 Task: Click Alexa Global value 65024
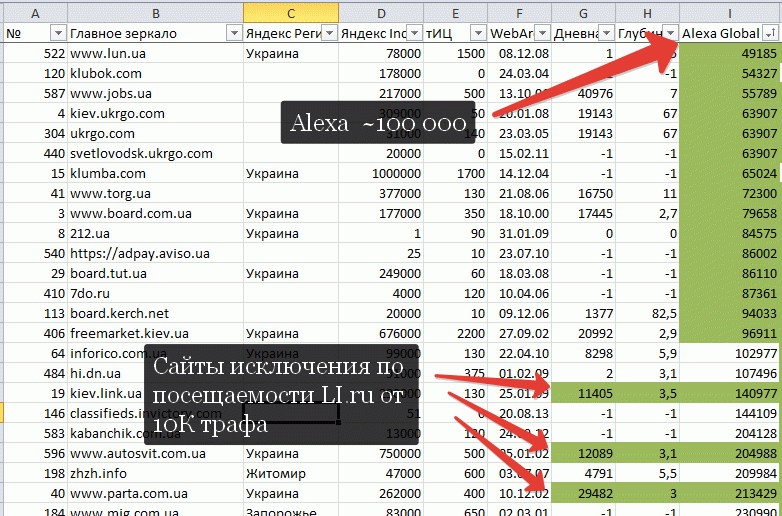coord(730,173)
